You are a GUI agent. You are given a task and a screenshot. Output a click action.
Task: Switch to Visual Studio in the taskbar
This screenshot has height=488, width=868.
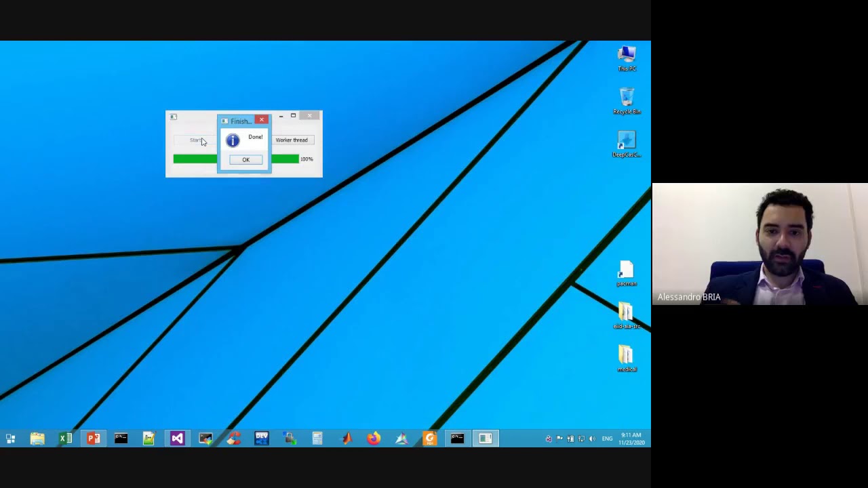177,439
